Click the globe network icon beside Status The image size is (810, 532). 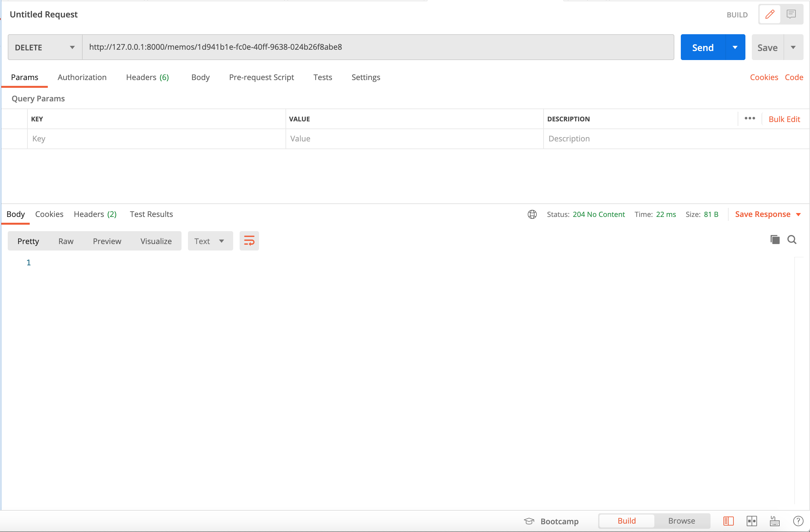pos(532,214)
